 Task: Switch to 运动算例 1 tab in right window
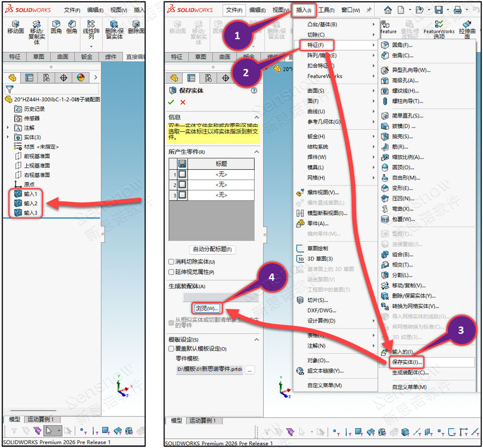point(203,420)
